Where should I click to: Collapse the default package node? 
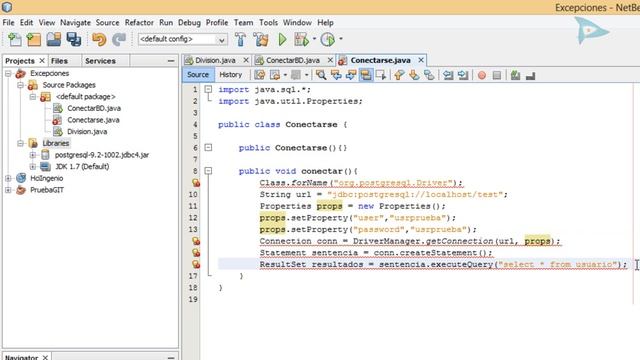click(x=33, y=97)
